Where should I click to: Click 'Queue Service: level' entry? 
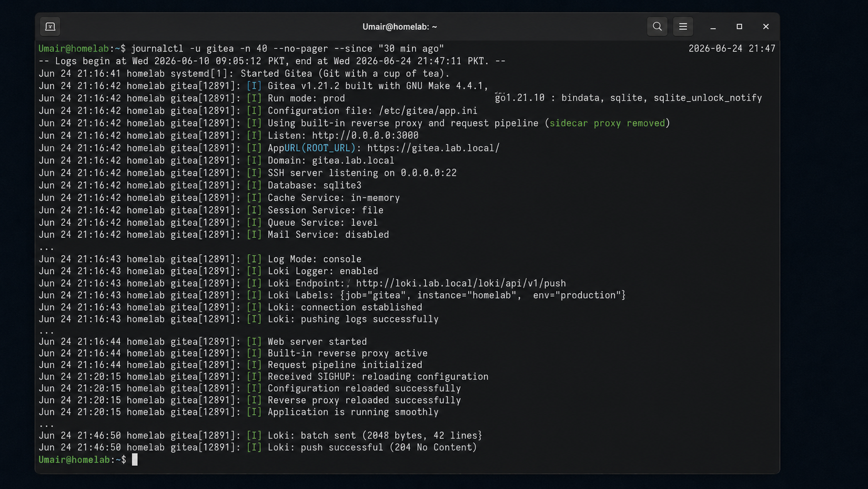322,223
